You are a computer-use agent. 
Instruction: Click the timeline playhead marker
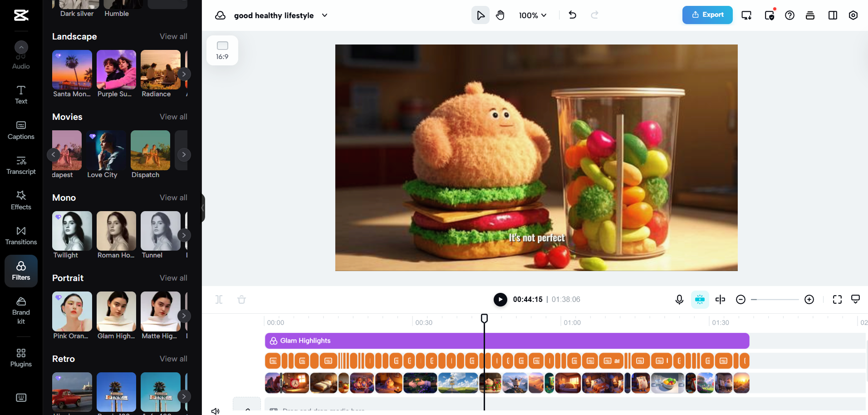pyautogui.click(x=484, y=318)
